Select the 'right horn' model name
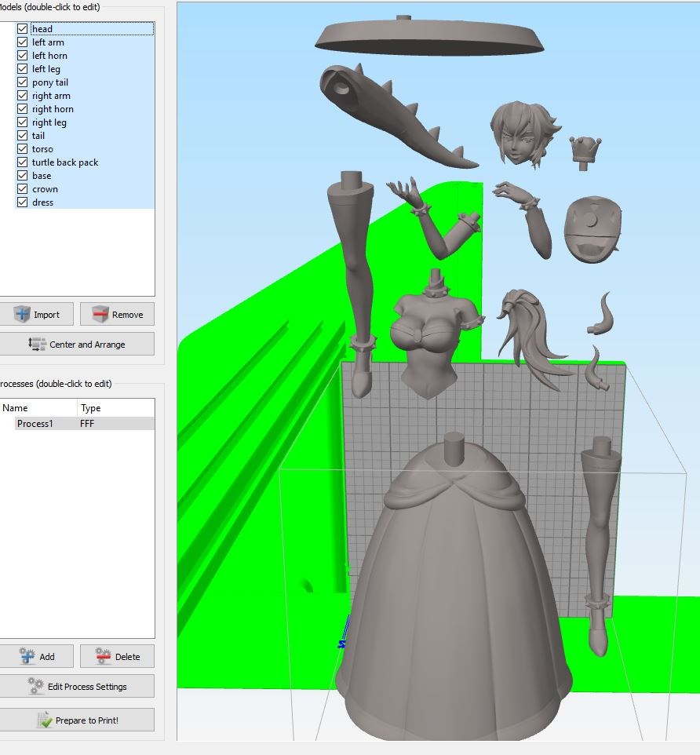This screenshot has width=700, height=755. 53,109
